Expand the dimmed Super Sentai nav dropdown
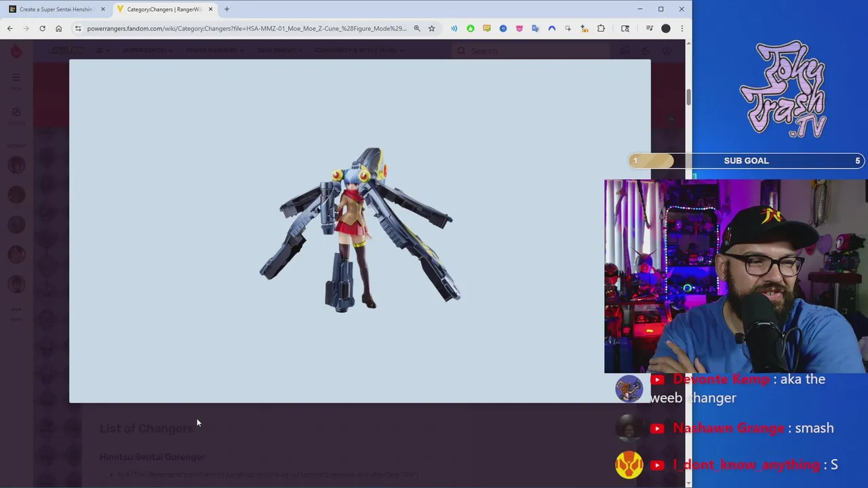This screenshot has height=488, width=868. (147, 50)
